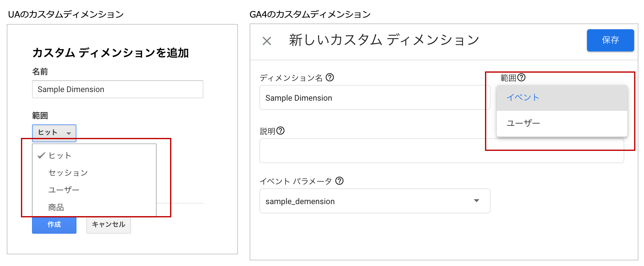Click the UA 名前 Sample Dimension field
Image resolution: width=644 pixels, height=266 pixels.
coord(117,89)
